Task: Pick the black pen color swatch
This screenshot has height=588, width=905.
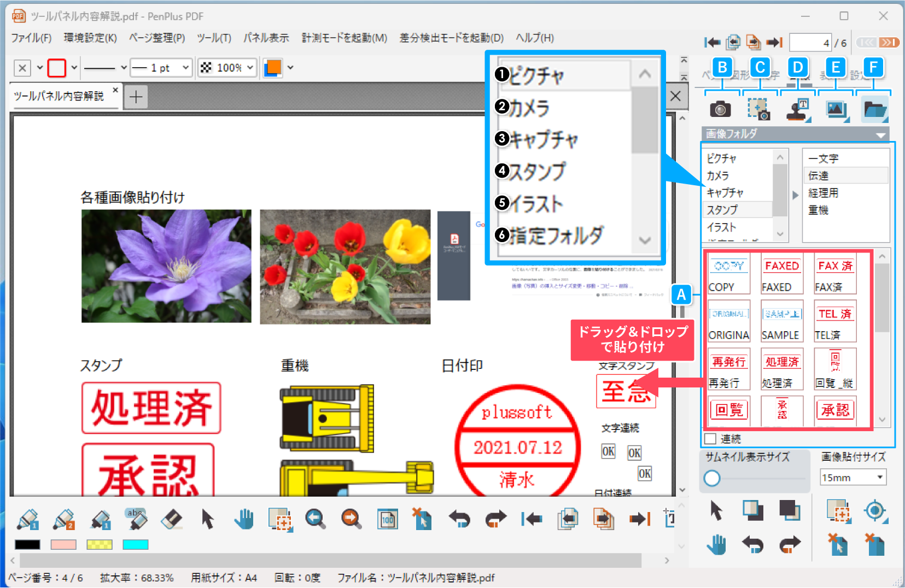Action: [27, 544]
